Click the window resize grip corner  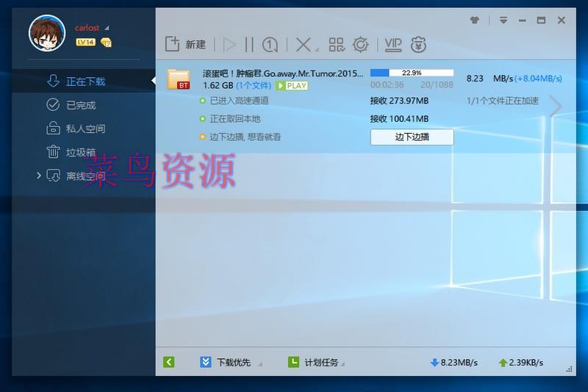pyautogui.click(x=569, y=369)
